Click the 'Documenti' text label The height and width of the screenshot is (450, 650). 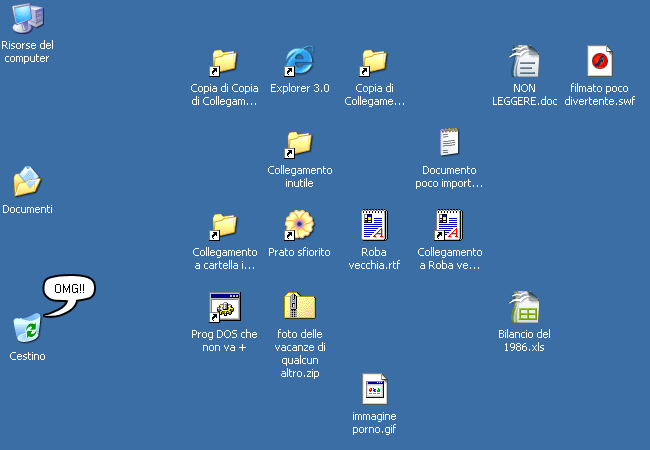click(27, 209)
